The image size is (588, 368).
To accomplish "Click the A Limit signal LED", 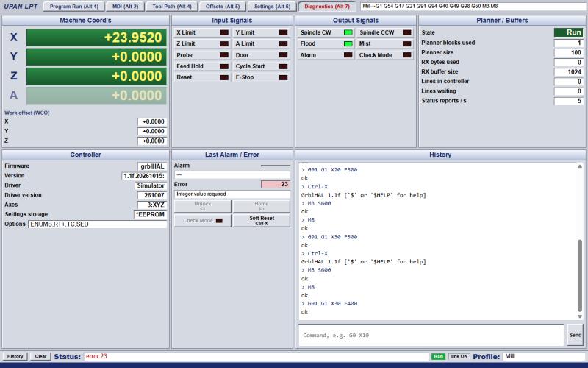I will tap(284, 44).
